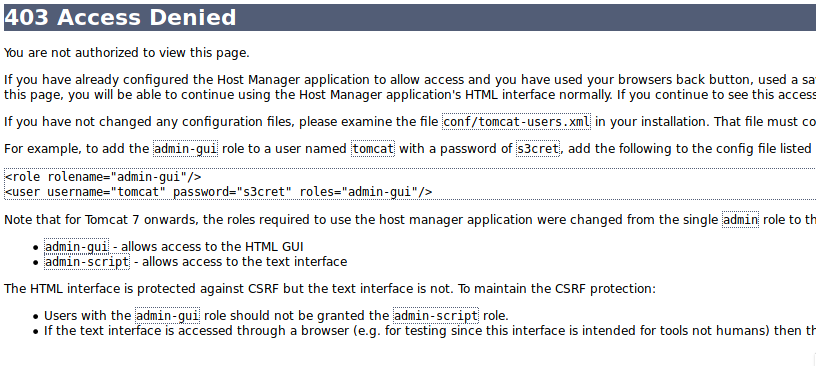Click the user username="tomcat" code line
This screenshot has height=366, width=816.
click(x=219, y=192)
